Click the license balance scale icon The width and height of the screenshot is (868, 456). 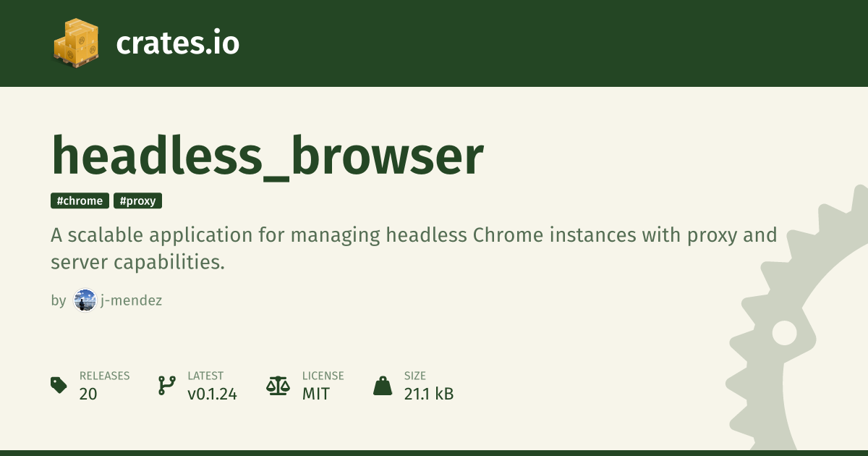[277, 385]
